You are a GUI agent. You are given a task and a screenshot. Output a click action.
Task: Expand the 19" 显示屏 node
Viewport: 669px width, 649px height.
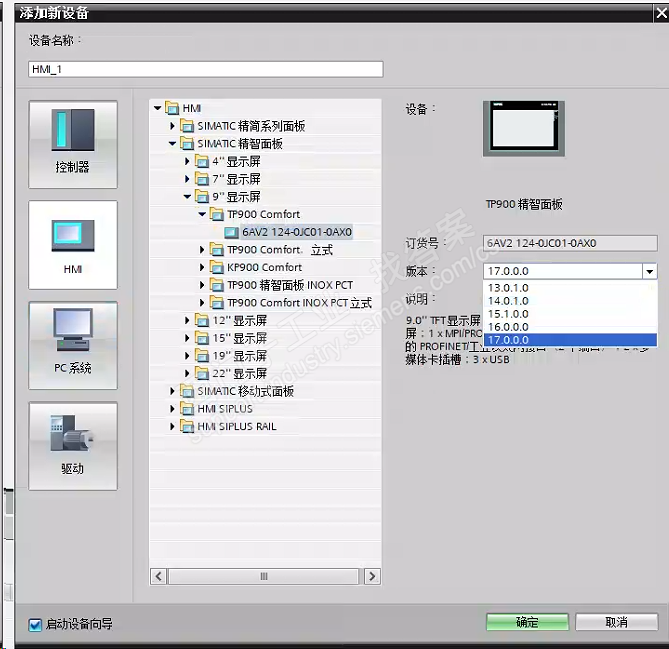tap(187, 356)
